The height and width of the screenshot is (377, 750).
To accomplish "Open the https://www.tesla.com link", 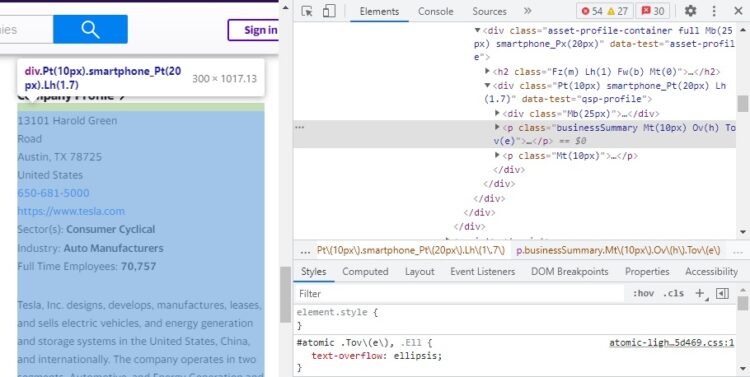I will (71, 211).
